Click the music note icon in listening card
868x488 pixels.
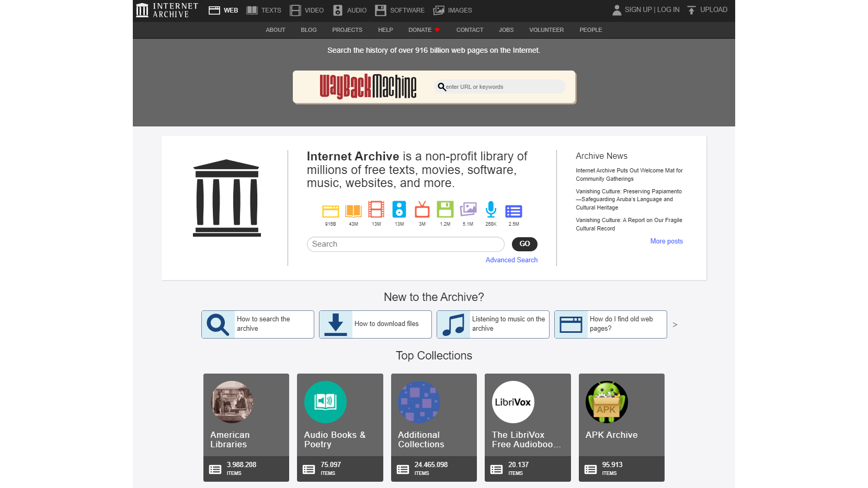click(453, 324)
